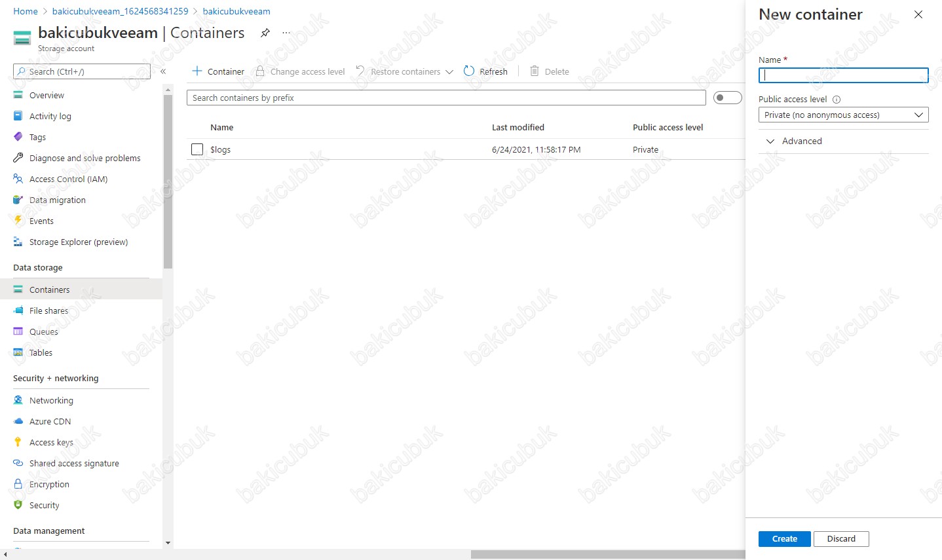The width and height of the screenshot is (942, 560).
Task: Click Change access level in toolbar
Action: (300, 71)
